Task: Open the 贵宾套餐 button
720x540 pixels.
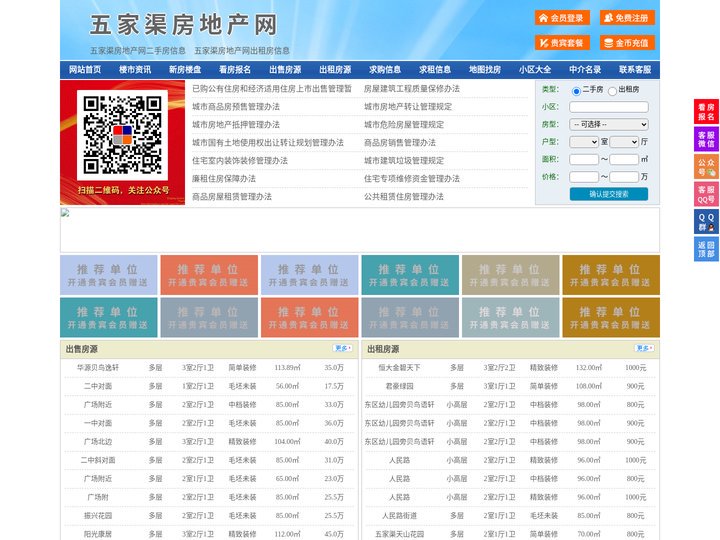Action: [x=562, y=43]
